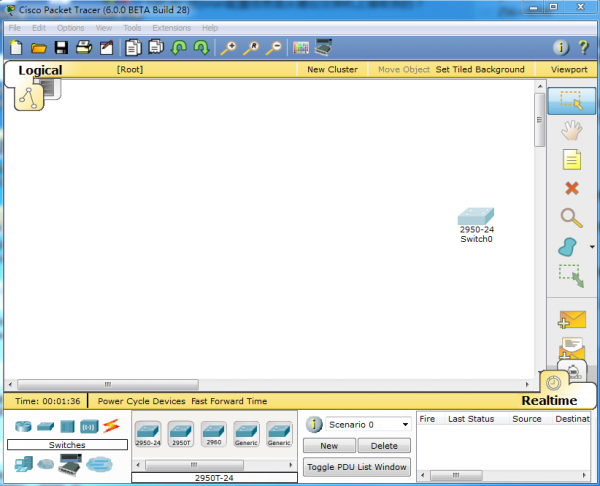
Task: Click the Copy icon in toolbar
Action: [x=133, y=48]
